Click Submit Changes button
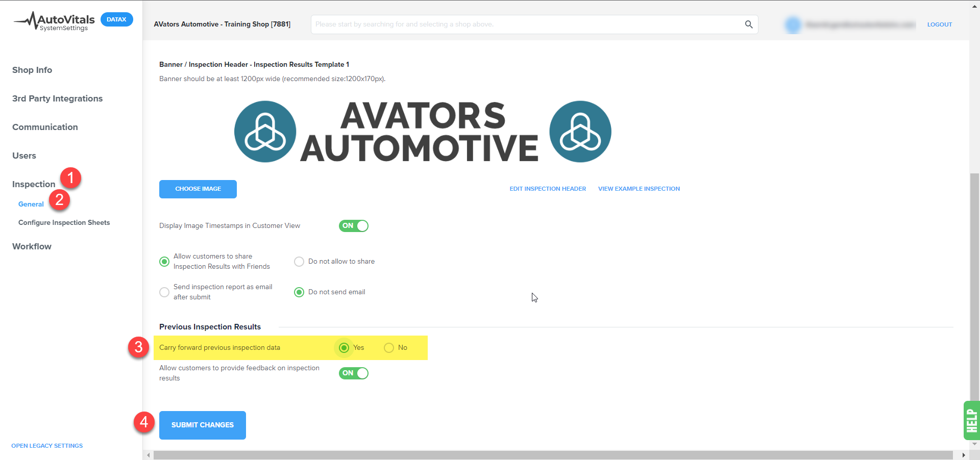 (x=203, y=425)
